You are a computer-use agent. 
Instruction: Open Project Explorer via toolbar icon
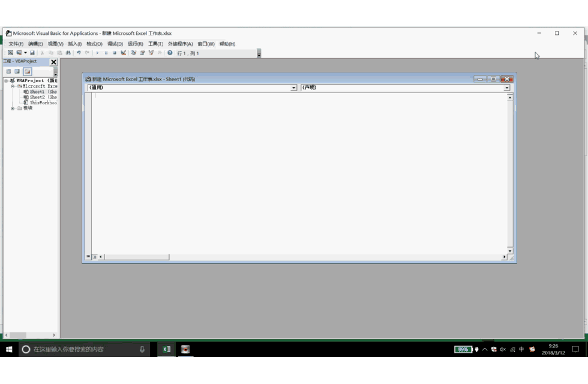click(133, 53)
